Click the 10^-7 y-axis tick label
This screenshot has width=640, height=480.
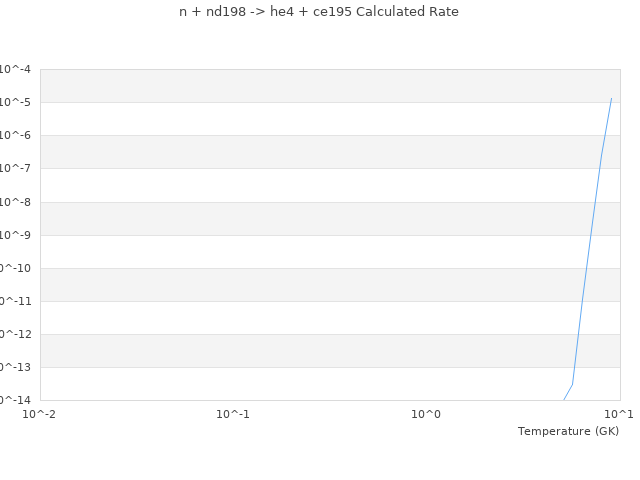coord(16,168)
